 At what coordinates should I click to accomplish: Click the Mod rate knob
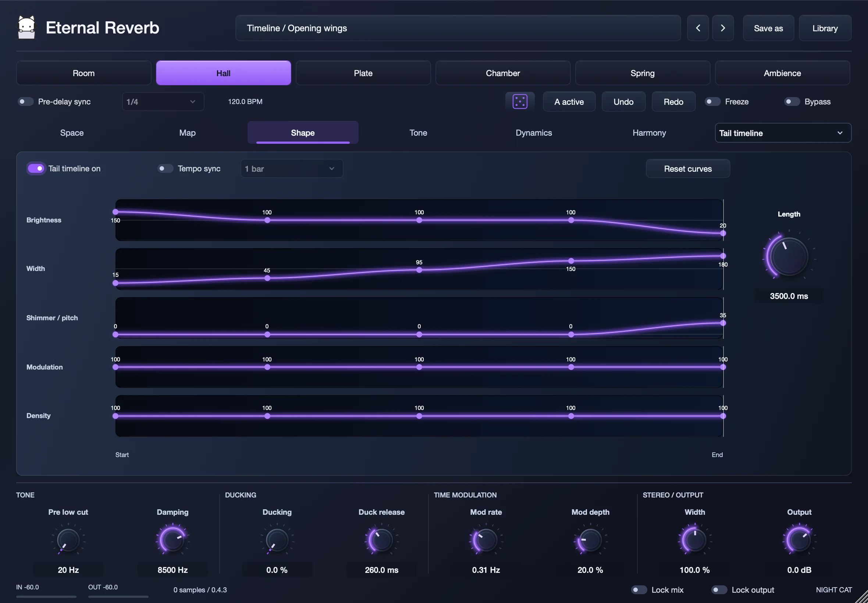485,540
